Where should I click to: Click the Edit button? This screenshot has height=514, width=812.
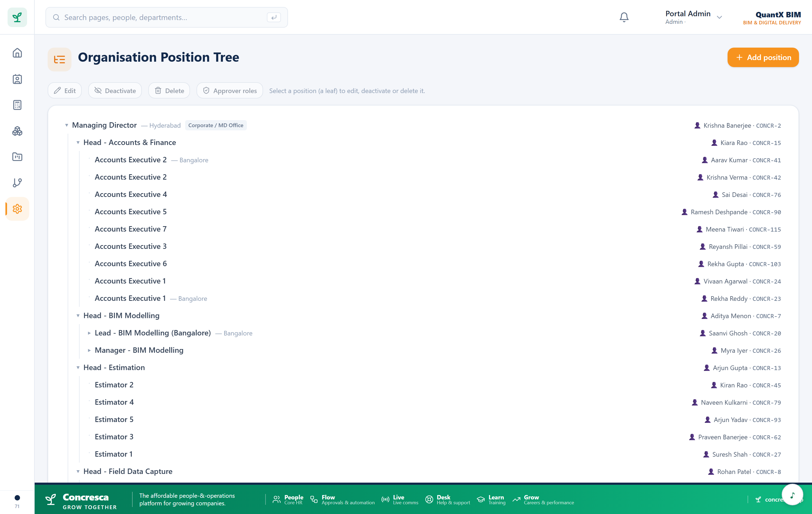(65, 90)
